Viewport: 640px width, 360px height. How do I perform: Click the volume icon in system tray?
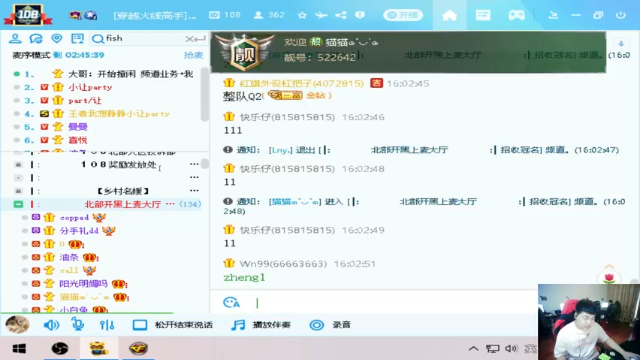[511, 349]
